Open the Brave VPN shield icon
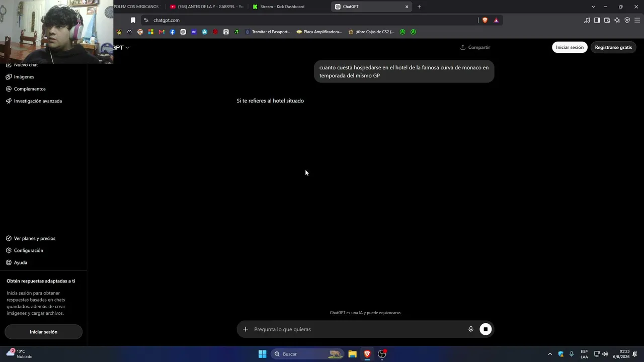This screenshot has height=362, width=644. 627,20
